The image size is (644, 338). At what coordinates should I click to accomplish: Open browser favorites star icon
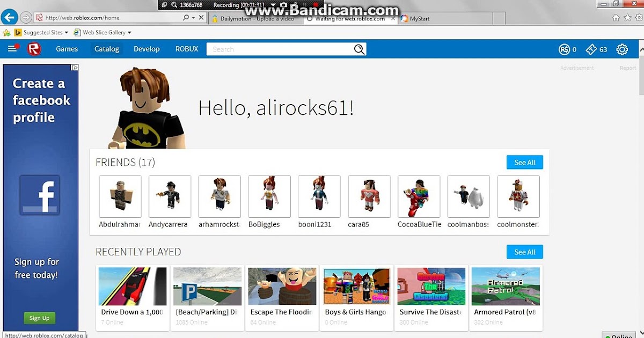[627, 17]
